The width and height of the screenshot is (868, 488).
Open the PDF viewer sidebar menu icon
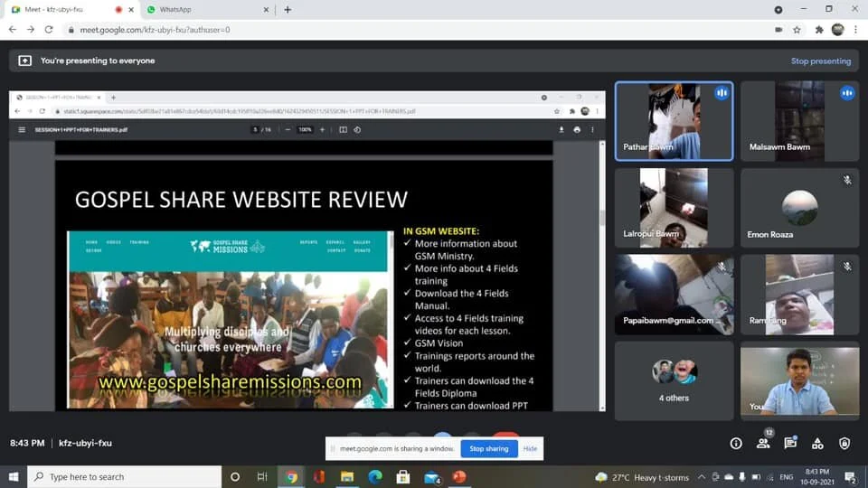tap(22, 130)
